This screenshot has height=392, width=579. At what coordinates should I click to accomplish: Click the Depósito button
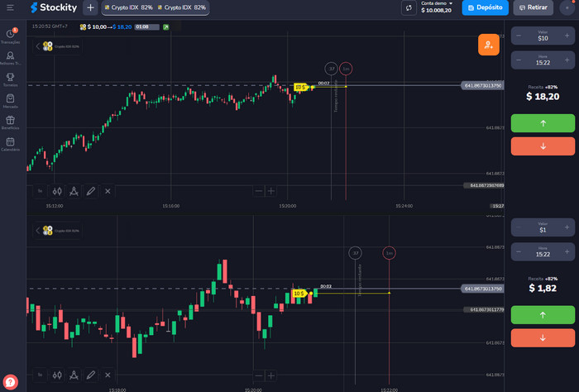[486, 7]
